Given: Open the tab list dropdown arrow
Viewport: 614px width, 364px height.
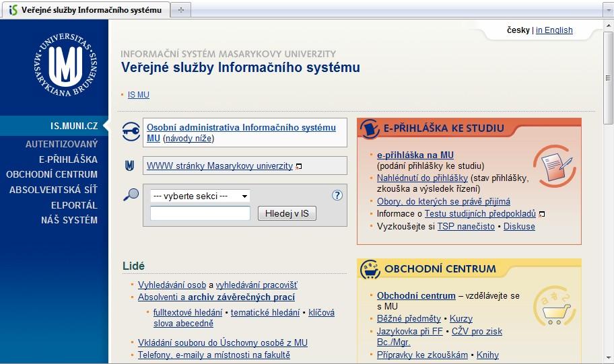Looking at the screenshot, I should click(x=608, y=10).
